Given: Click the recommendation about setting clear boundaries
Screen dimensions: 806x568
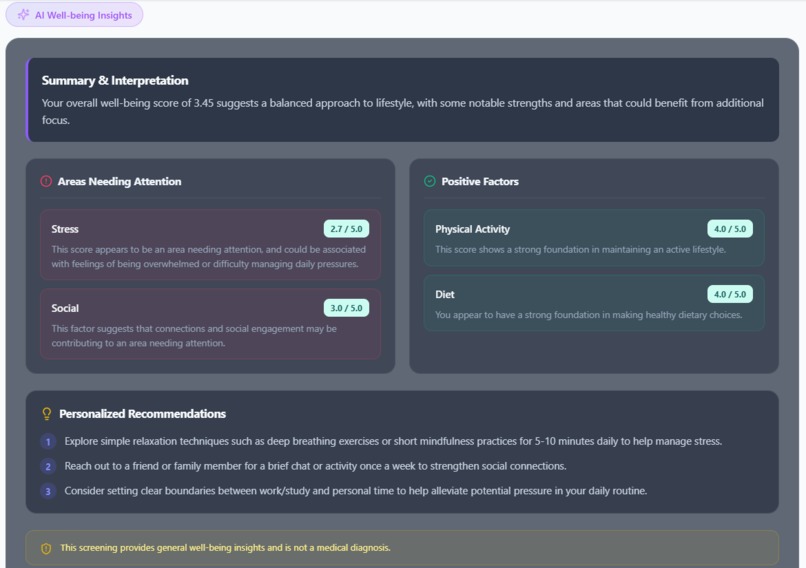Looking at the screenshot, I should click(x=356, y=491).
